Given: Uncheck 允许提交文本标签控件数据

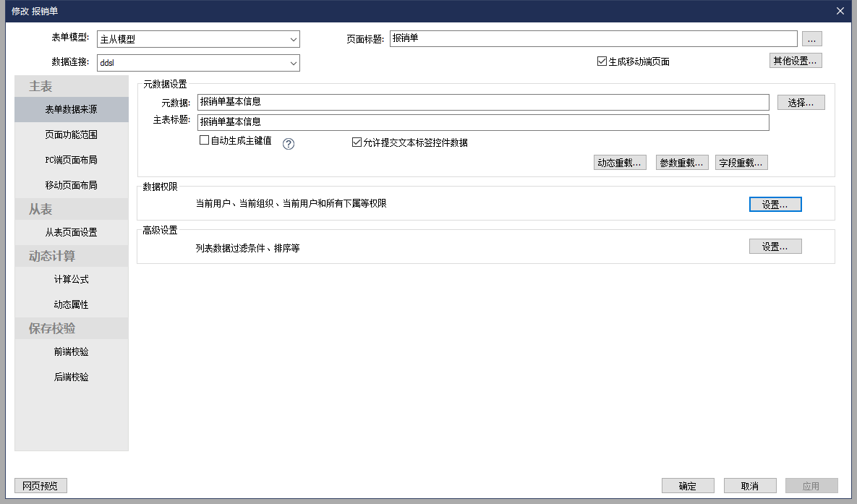Looking at the screenshot, I should (357, 142).
